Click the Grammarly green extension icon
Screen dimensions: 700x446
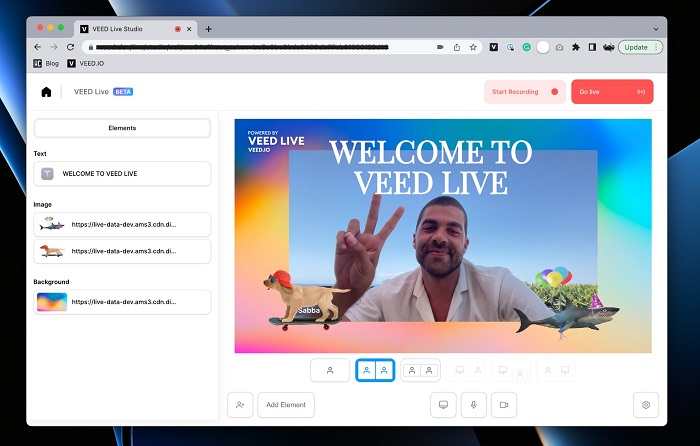pos(527,47)
